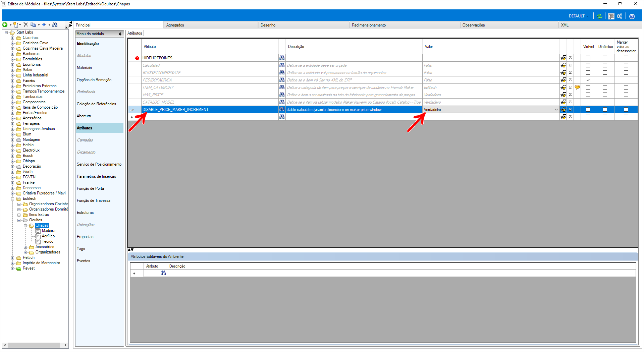Click the delete X toolbar icon
The height and width of the screenshot is (352, 644).
pos(25,25)
